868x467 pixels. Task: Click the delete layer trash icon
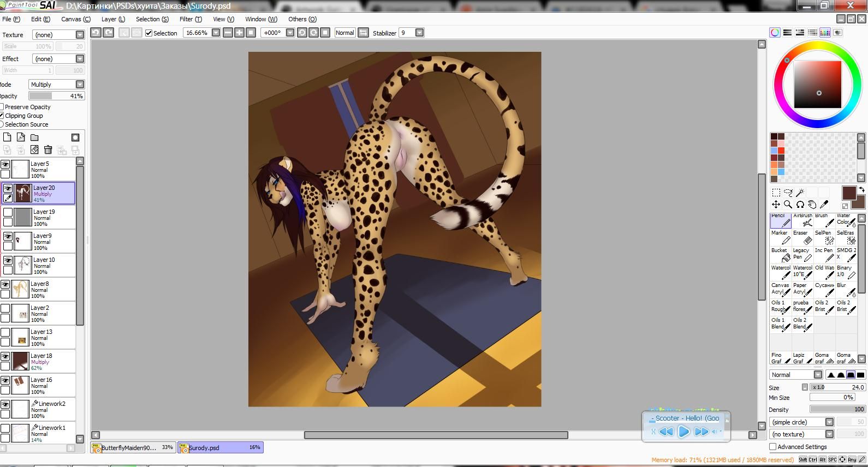click(x=48, y=150)
